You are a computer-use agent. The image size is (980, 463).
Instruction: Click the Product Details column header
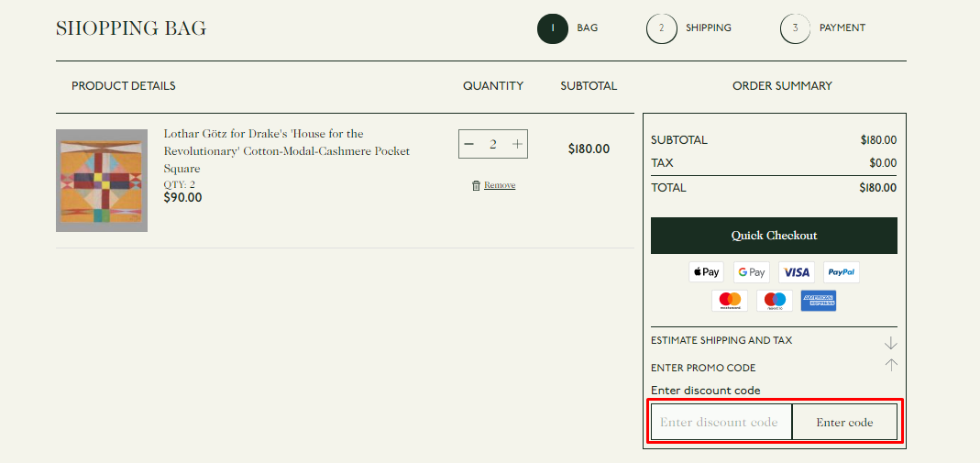124,85
